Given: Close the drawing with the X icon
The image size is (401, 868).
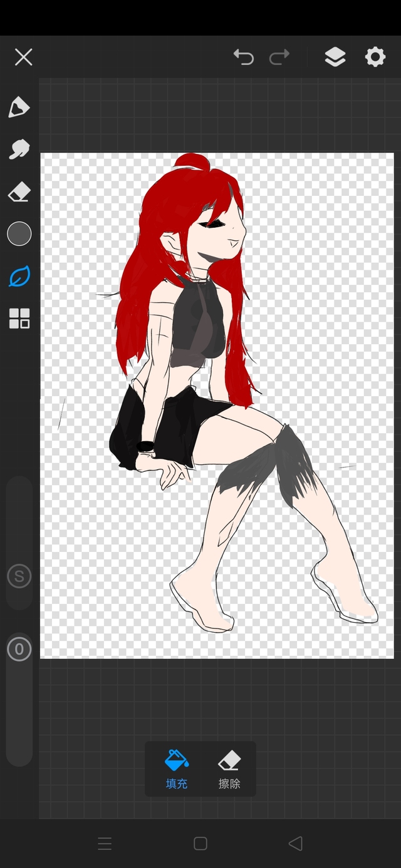Looking at the screenshot, I should coord(23,58).
